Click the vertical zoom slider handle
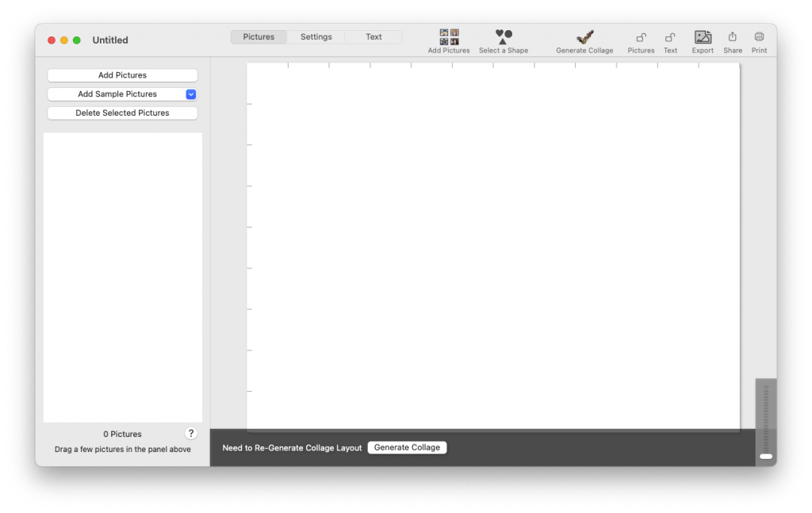The height and width of the screenshot is (513, 812). tap(766, 456)
